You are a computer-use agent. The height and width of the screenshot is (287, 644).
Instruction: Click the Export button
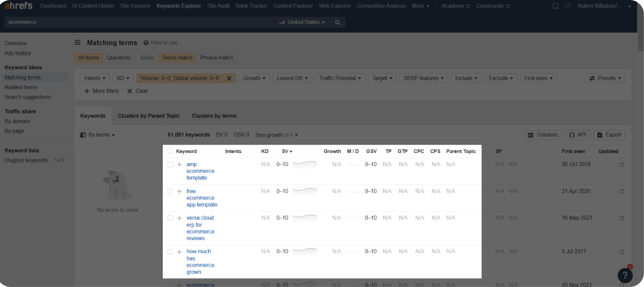point(608,135)
